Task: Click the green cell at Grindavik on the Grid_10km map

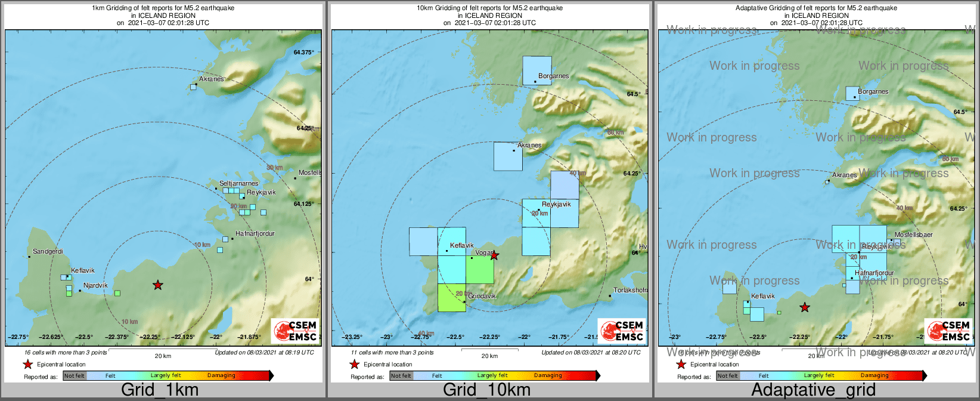Action: click(x=452, y=297)
